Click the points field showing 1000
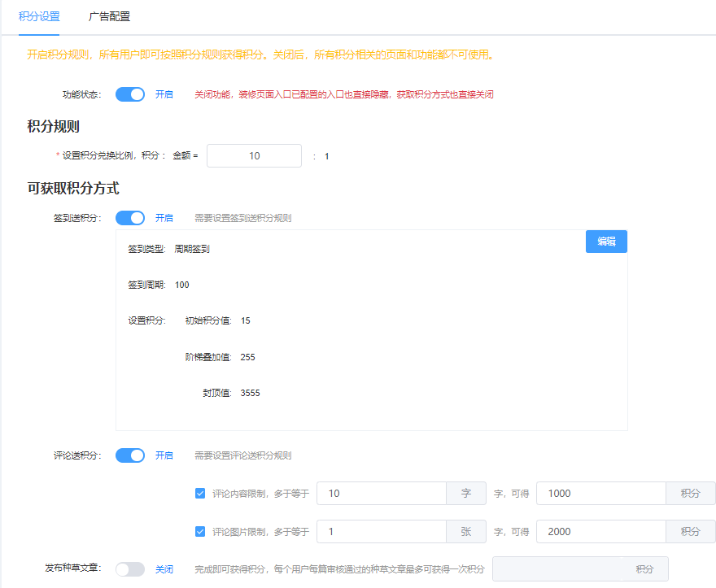Viewport: 716px width, 588px height. [x=600, y=494]
